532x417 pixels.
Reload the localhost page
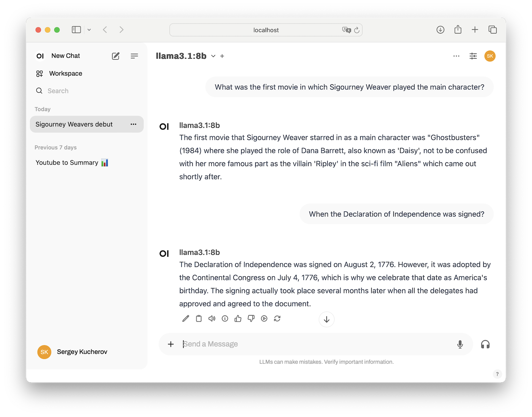click(x=357, y=30)
